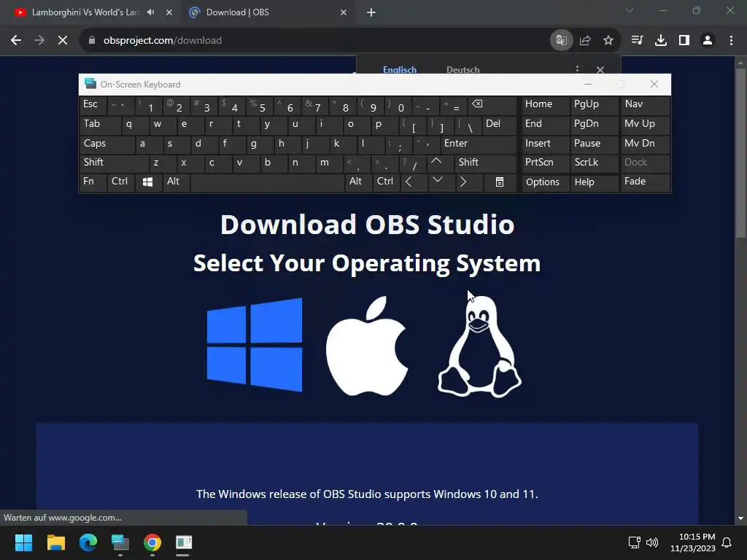The width and height of the screenshot is (747, 560).
Task: Open translate popup three-dot options menu
Action: pyautogui.click(x=578, y=69)
